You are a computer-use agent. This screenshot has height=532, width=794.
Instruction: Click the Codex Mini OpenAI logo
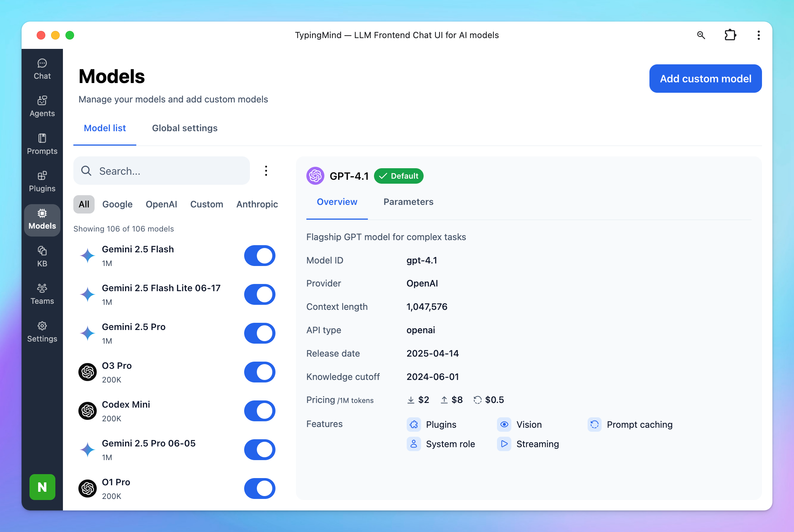87,411
